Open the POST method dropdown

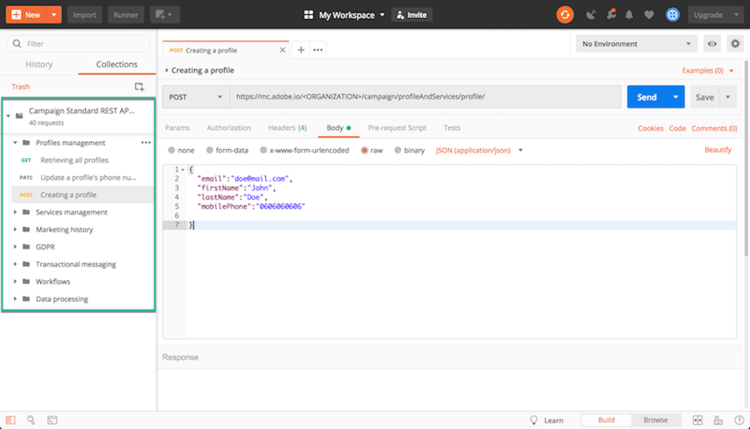pyautogui.click(x=196, y=97)
